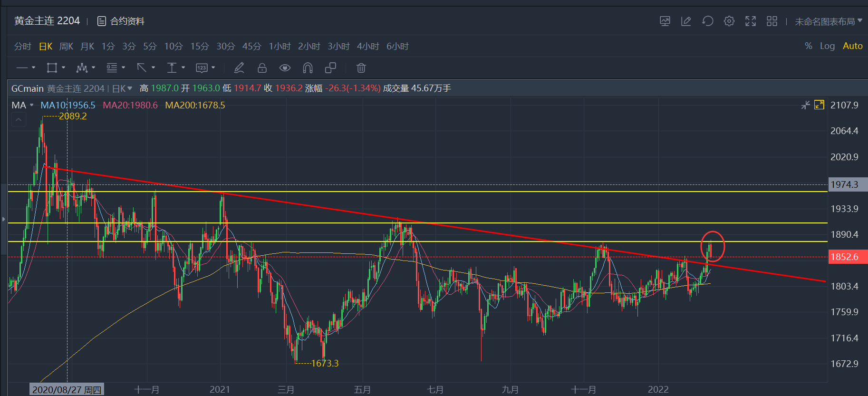Enter fullscreen with the expand arrows icon
Image resolution: width=868 pixels, height=396 pixels.
pos(751,21)
